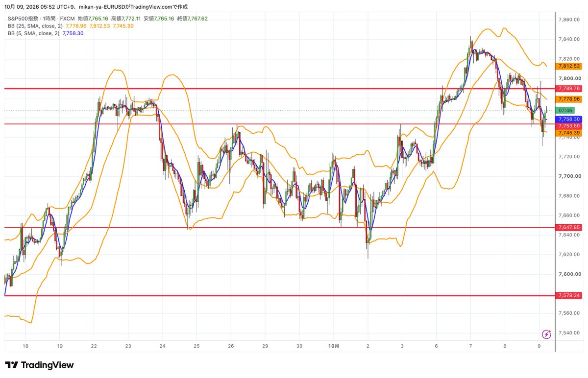The height and width of the screenshot is (378, 588).
Task: Click the 19 date label on time axis
Action: 60,346
